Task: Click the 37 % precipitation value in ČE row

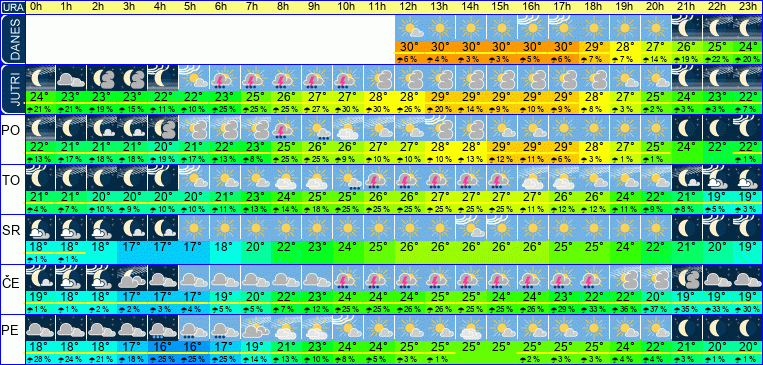Action: point(656,310)
